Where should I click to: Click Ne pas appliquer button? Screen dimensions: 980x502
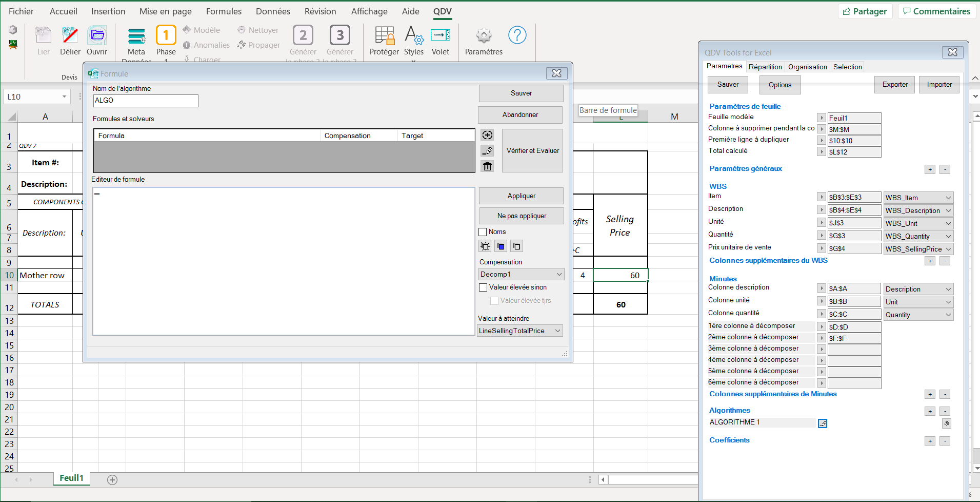[x=522, y=216]
